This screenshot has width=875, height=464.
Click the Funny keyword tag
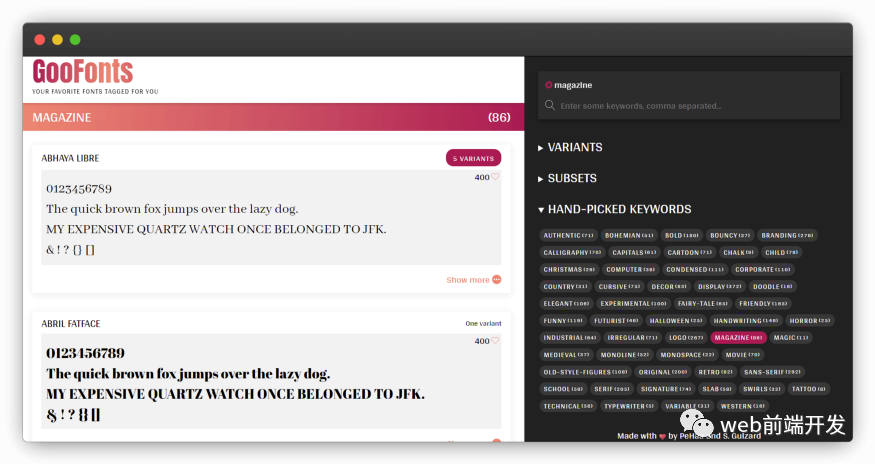pyautogui.click(x=563, y=321)
